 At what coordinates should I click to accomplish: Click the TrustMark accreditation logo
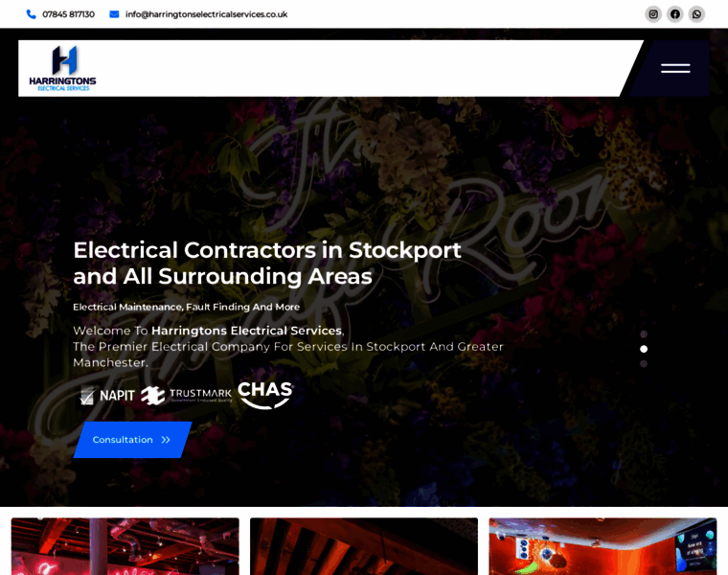(x=186, y=395)
